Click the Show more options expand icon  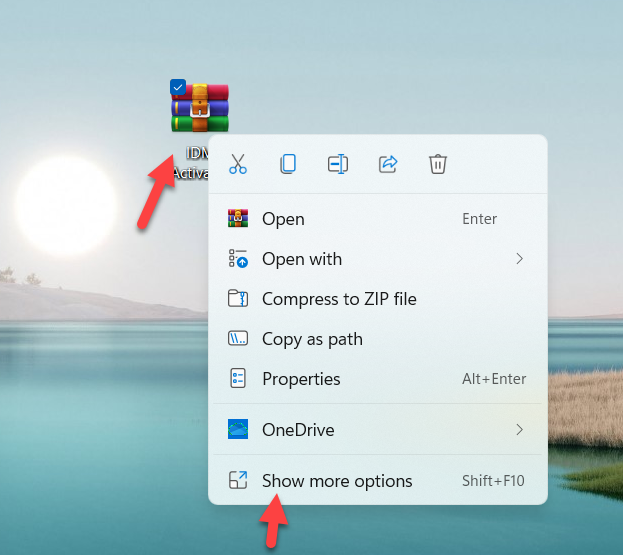click(x=238, y=481)
